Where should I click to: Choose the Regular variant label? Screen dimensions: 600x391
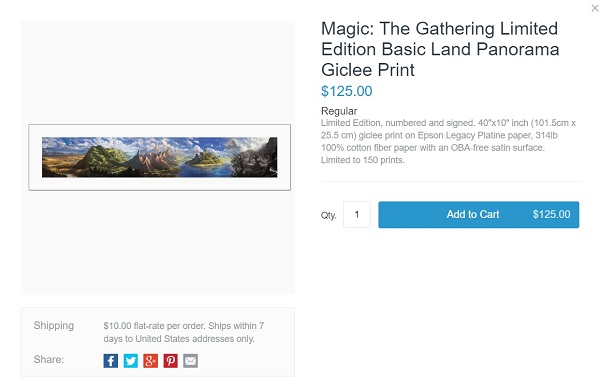click(x=339, y=111)
